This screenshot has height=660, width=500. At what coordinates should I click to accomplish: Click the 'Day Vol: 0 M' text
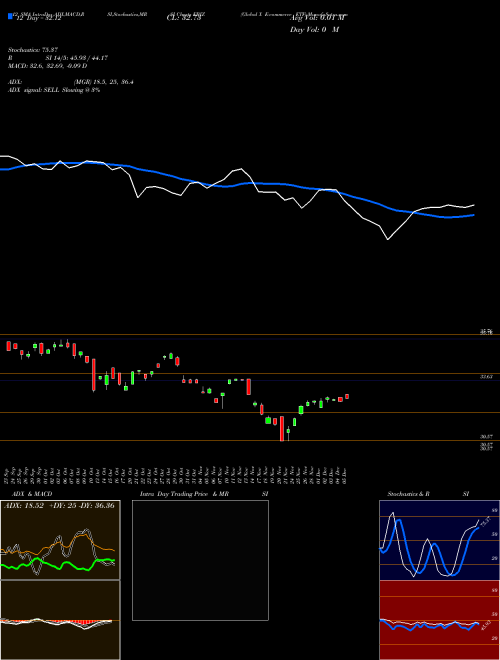314,30
